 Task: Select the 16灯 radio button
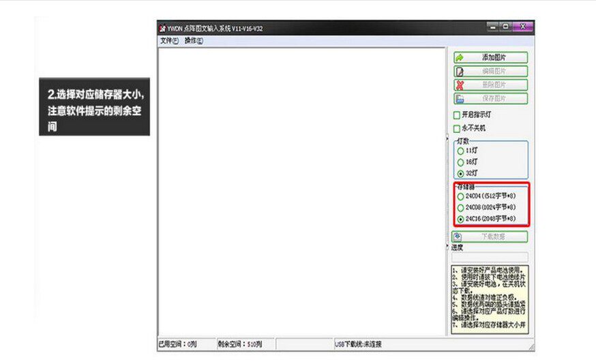[x=460, y=162]
